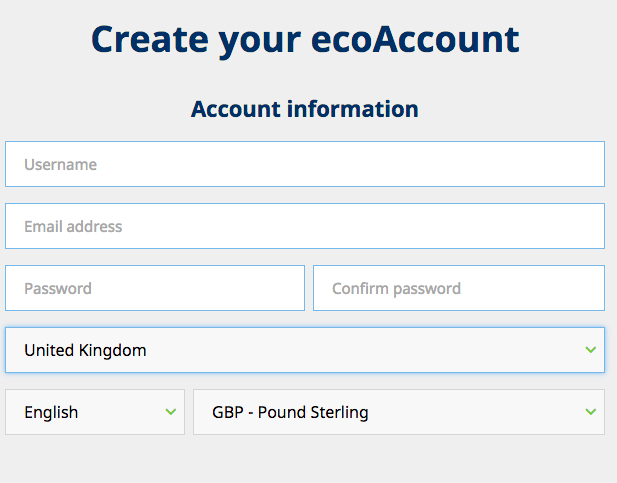Click the green chevron on country selector

click(590, 350)
